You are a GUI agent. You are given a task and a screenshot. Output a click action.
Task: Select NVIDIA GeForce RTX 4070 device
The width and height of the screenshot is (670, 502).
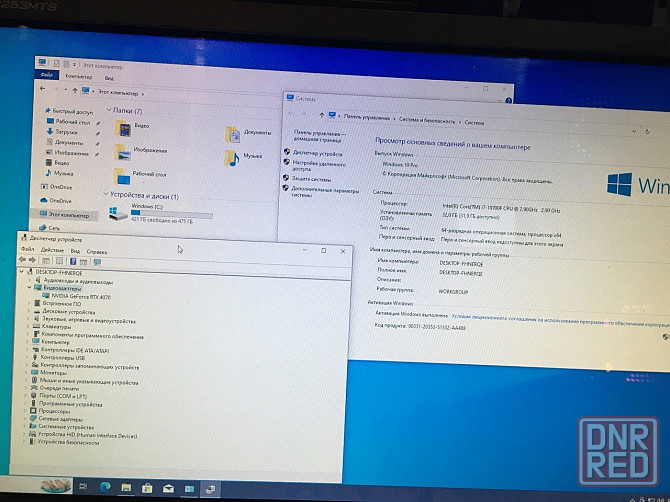[x=81, y=296]
